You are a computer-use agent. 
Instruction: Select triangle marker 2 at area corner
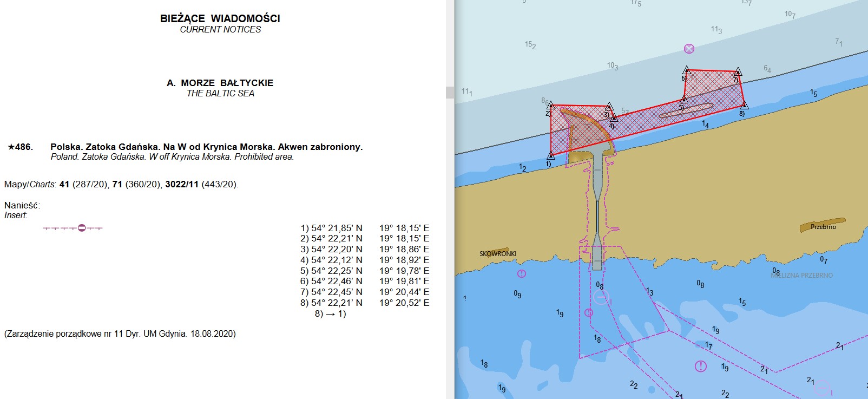[x=550, y=106]
